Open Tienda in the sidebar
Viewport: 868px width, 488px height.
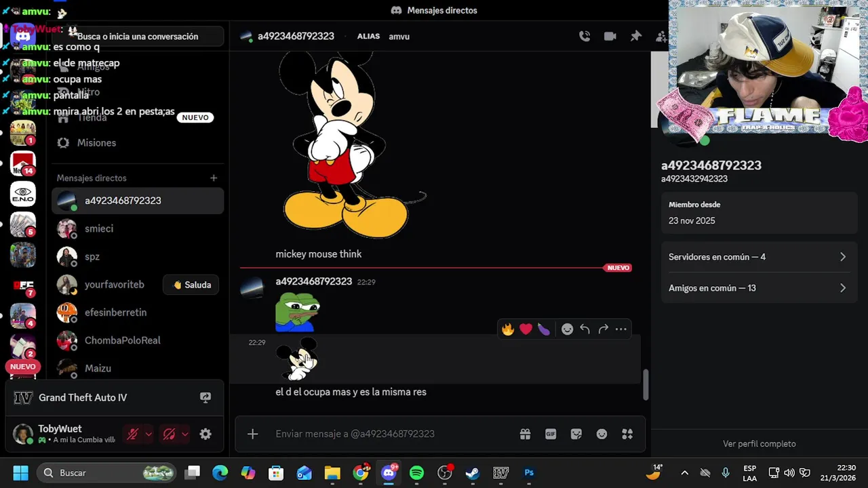[138, 117]
